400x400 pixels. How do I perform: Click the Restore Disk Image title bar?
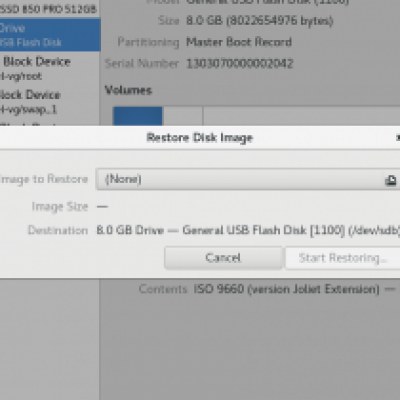(x=200, y=138)
